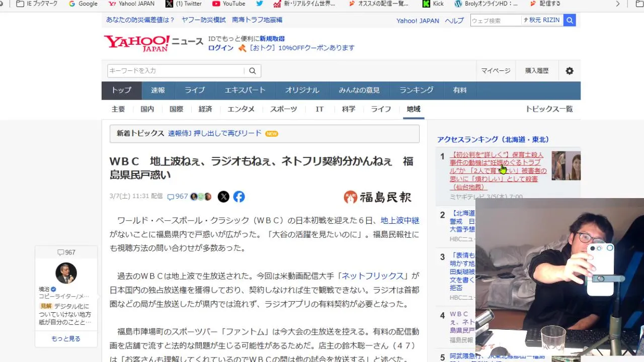Image resolution: width=644 pixels, height=362 pixels.
Task: Open 南海トラフ地震編 link
Action: [x=257, y=20]
